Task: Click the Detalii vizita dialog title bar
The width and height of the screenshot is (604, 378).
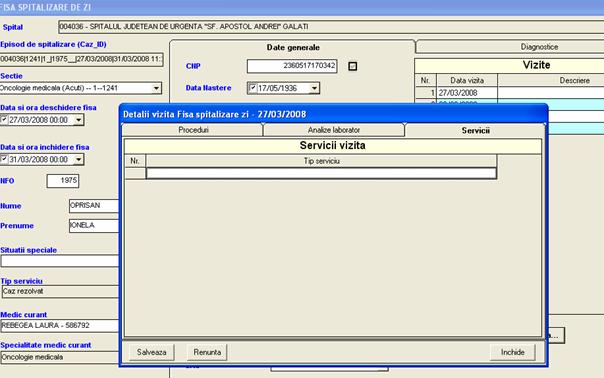Action: 334,114
